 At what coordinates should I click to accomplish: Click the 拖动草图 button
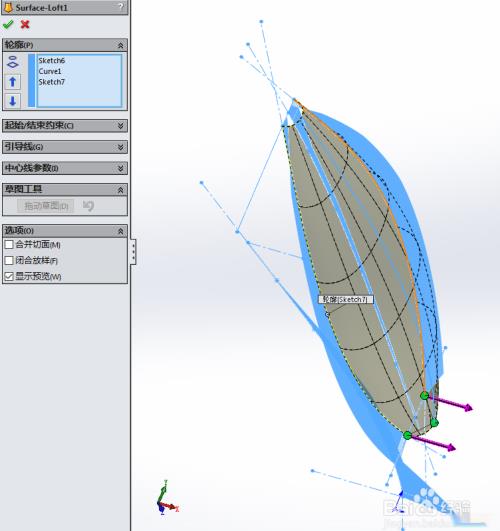click(x=46, y=206)
